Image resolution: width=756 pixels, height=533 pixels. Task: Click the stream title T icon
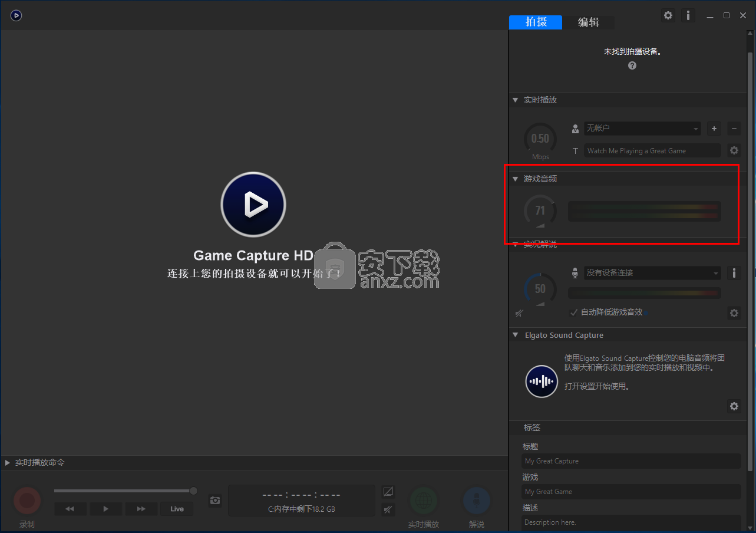tap(575, 151)
